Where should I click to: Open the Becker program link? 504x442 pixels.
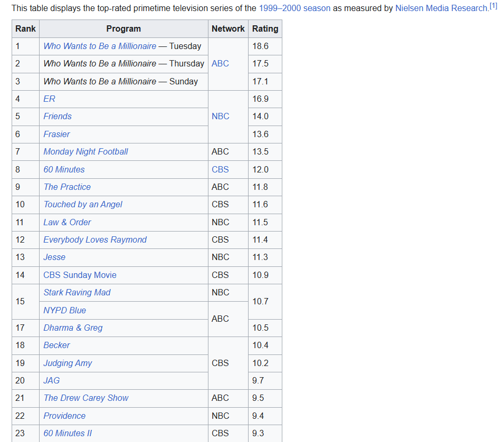(56, 345)
